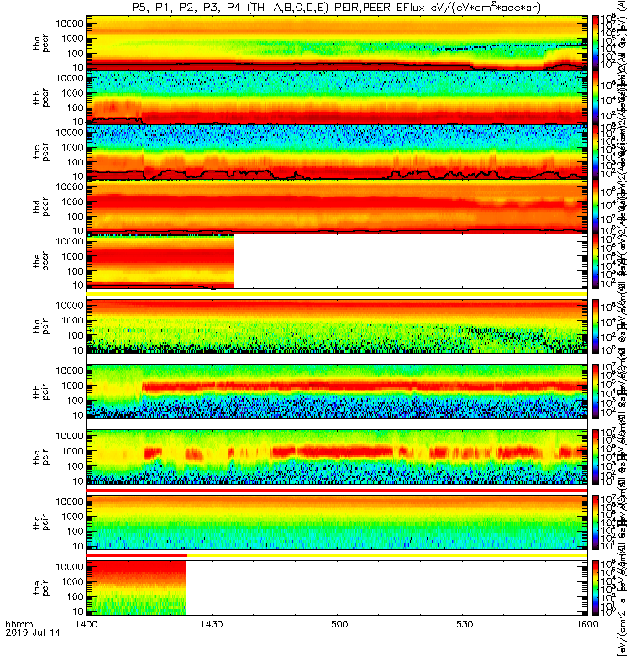Click the color bar beside thd peir panel
Screen dimensions: 630x672
click(596, 522)
